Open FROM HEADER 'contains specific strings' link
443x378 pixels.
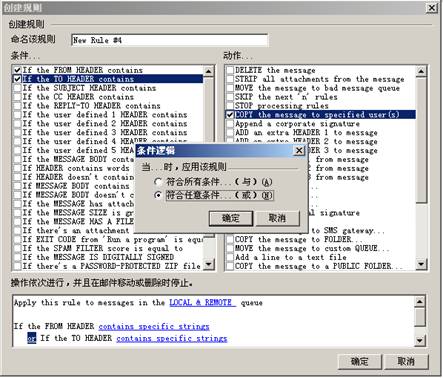coord(154,326)
